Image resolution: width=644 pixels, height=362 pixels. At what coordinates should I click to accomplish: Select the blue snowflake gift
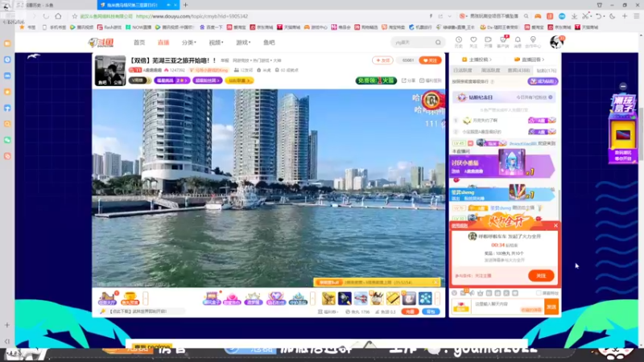point(425,298)
